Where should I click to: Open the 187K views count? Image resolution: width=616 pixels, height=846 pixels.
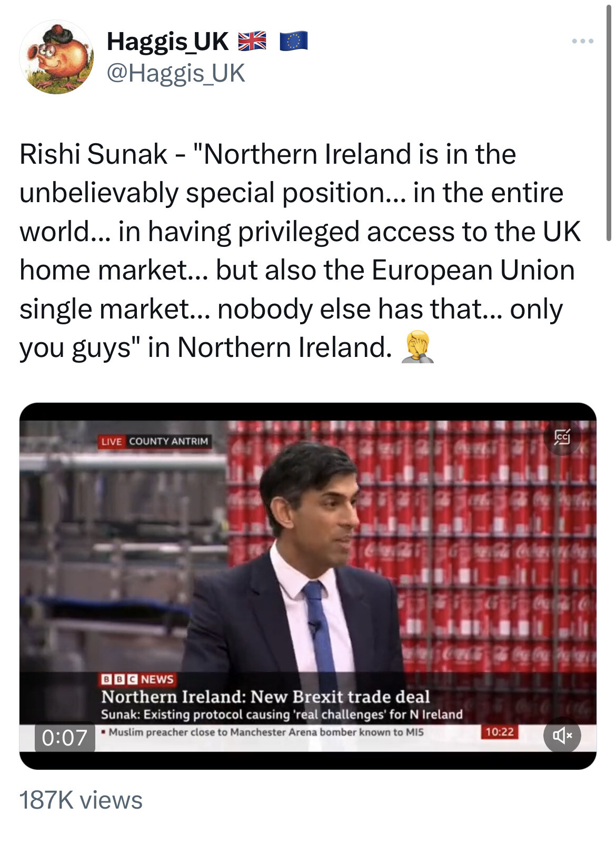tap(81, 800)
